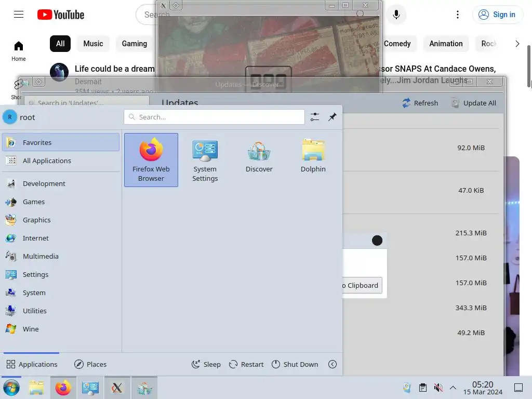Image resolution: width=532 pixels, height=399 pixels.
Task: Switch to the Applications tab
Action: tap(32, 364)
